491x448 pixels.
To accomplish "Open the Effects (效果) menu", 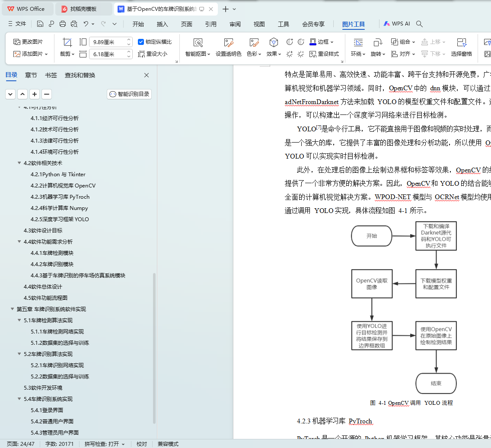I will tap(274, 47).
